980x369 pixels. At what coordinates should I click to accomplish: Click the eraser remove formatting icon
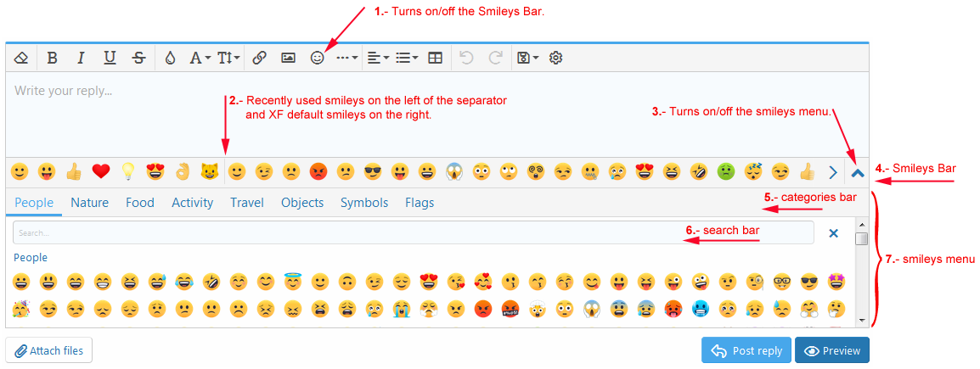pyautogui.click(x=22, y=58)
